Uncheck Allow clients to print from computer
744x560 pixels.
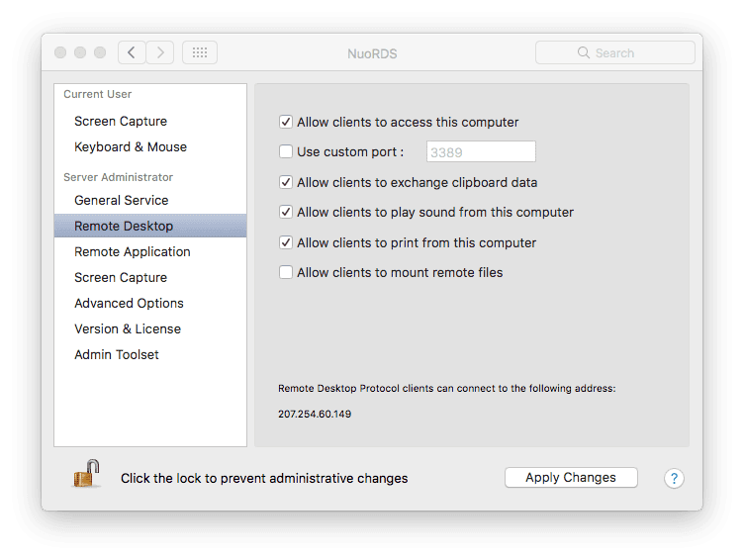286,242
